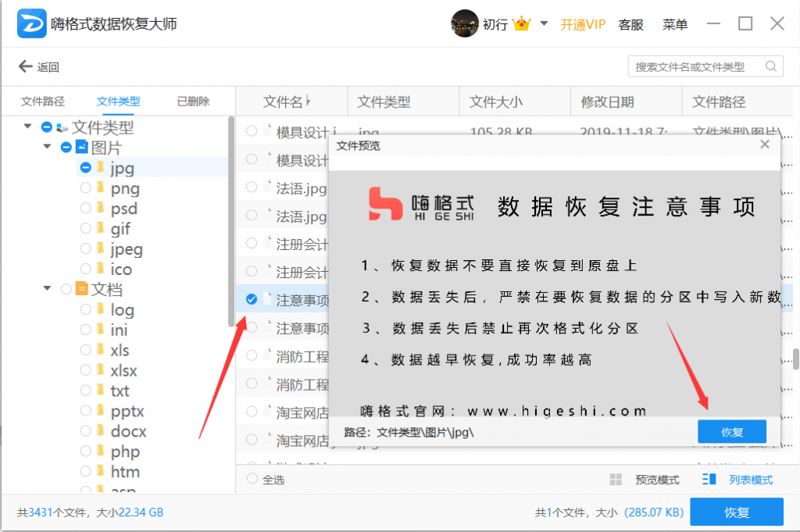Image resolution: width=800 pixels, height=532 pixels.
Task: Collapse the 文档 tree node
Action: (47, 288)
